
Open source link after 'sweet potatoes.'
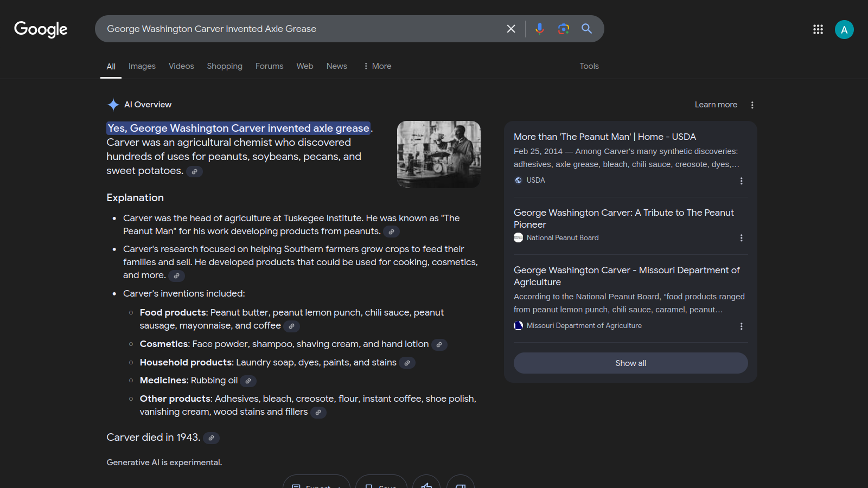(194, 171)
